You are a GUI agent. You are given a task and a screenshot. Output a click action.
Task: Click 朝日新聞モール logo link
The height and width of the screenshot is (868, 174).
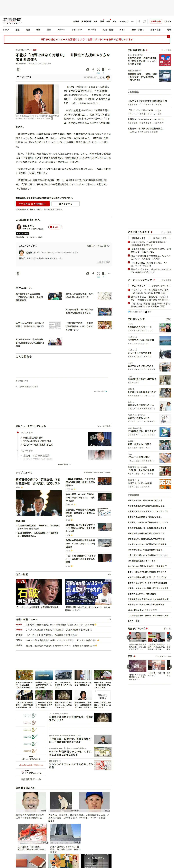[31, 779]
